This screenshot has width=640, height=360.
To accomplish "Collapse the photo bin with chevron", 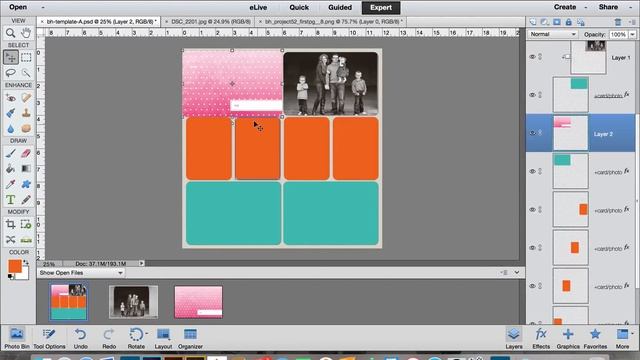I will (x=517, y=272).
